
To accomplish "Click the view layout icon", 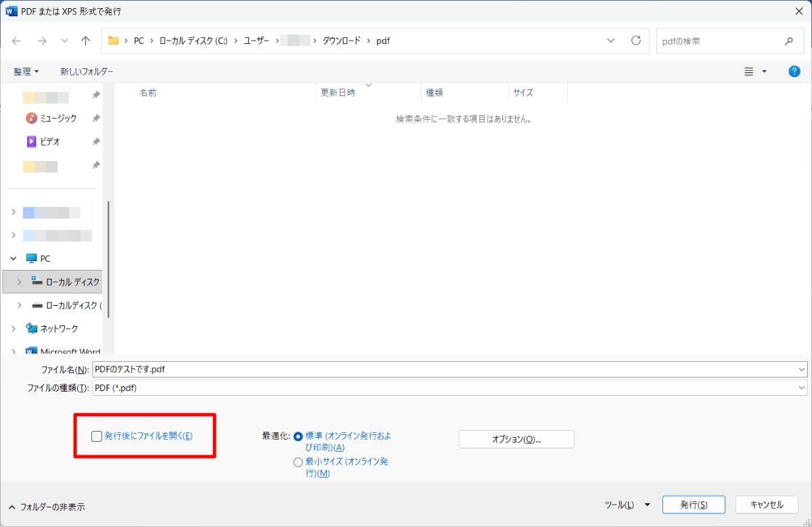I will (x=749, y=71).
